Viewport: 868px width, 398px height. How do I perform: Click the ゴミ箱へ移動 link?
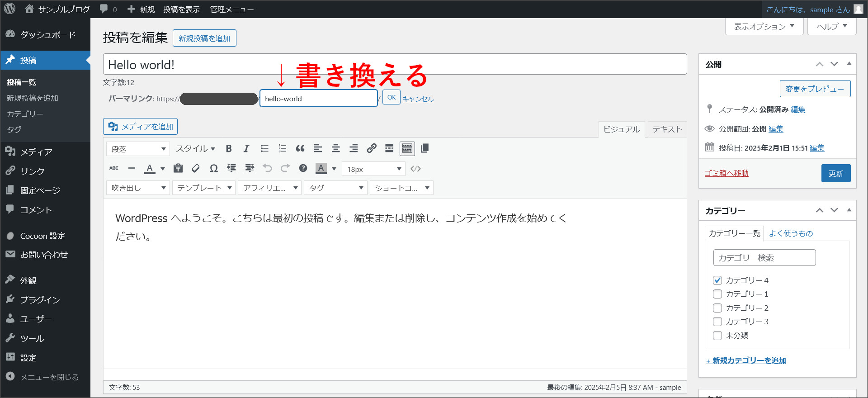(x=726, y=173)
